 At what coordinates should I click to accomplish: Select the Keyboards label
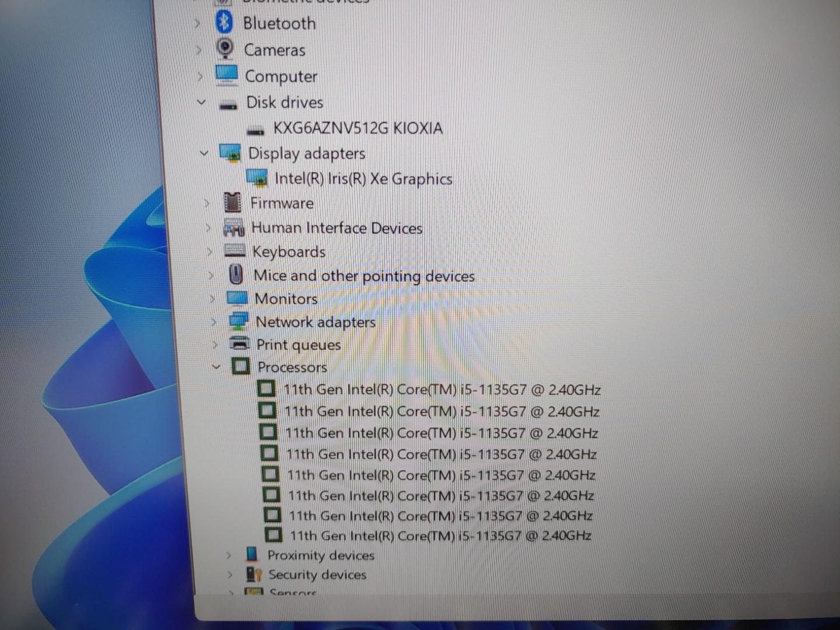coord(289,252)
